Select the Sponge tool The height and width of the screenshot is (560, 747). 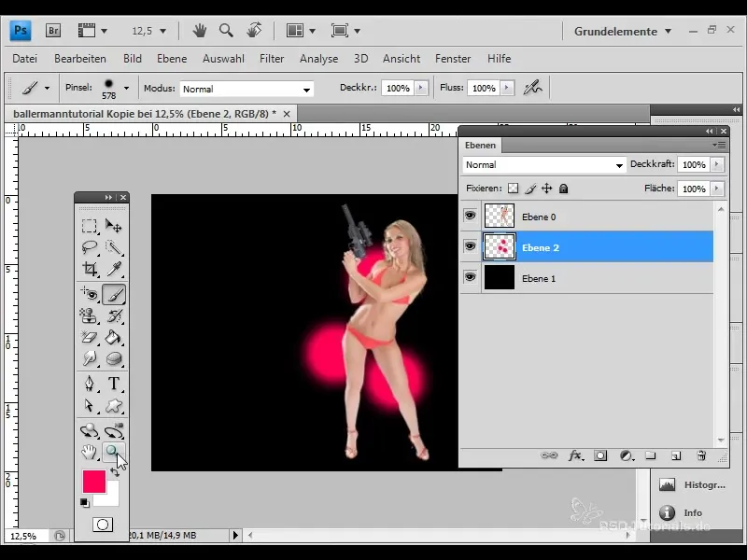113,358
